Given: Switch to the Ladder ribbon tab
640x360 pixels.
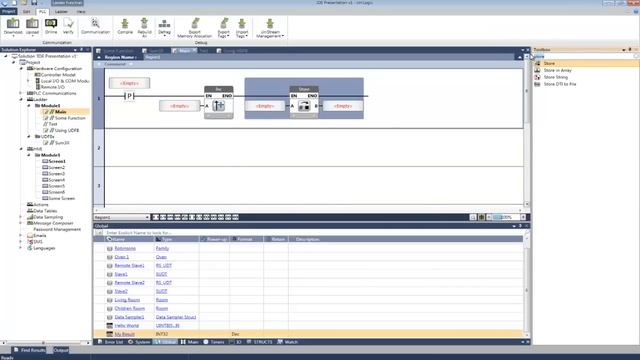Looking at the screenshot, I should click(x=61, y=11).
